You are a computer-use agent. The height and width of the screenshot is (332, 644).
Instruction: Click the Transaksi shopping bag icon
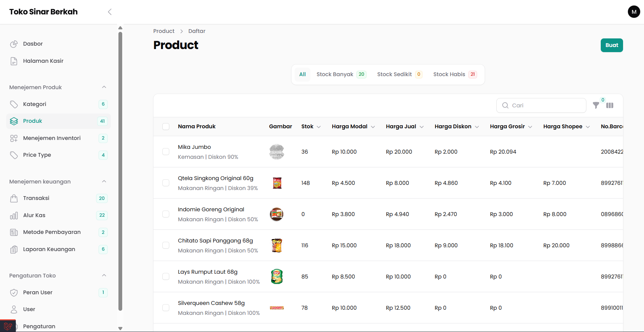click(x=14, y=198)
